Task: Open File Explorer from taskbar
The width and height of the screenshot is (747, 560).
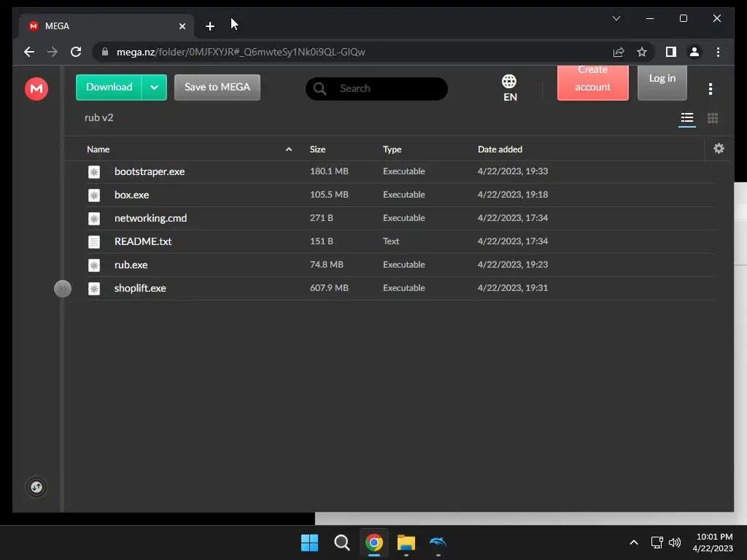Action: point(406,542)
